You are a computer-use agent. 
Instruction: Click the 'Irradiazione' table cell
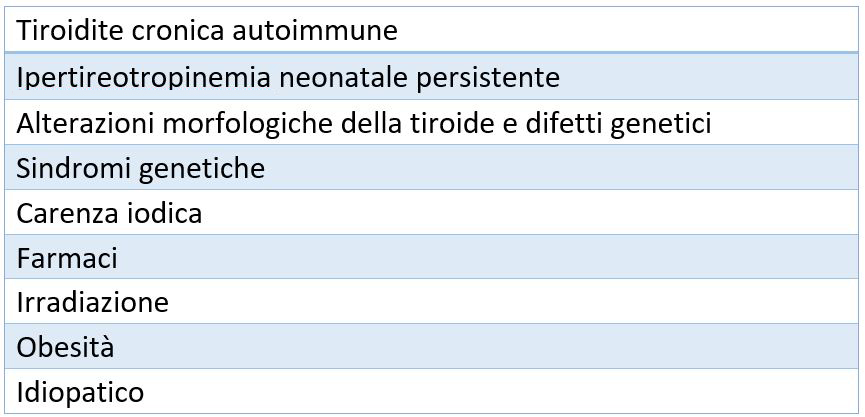pyautogui.click(x=432, y=302)
